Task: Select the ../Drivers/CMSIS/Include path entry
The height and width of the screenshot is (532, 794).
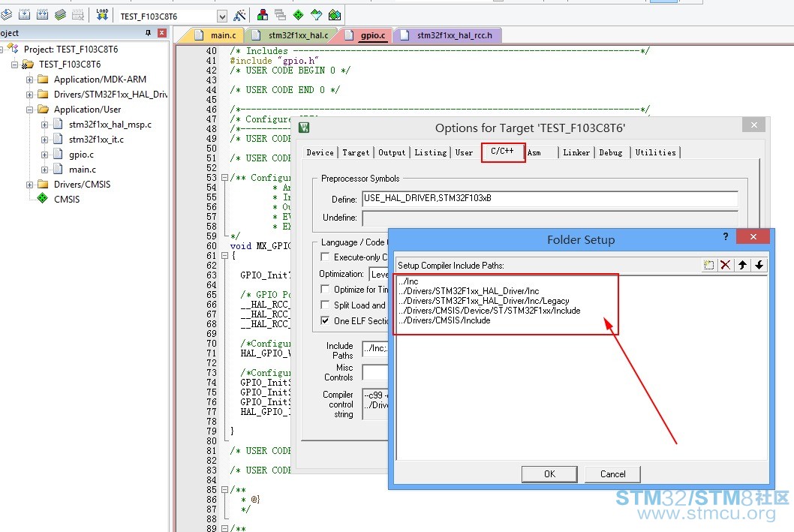Action: click(444, 320)
